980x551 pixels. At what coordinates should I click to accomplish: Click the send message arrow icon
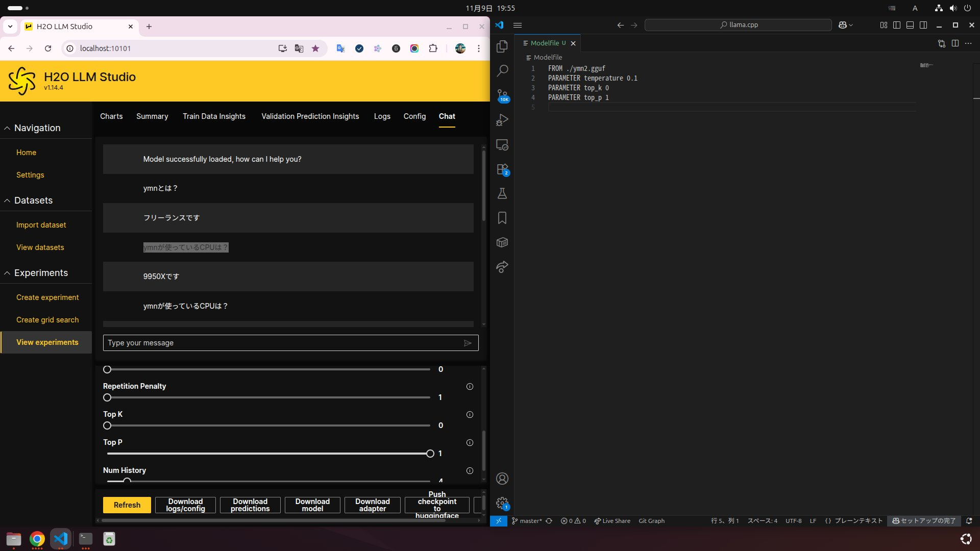[468, 343]
